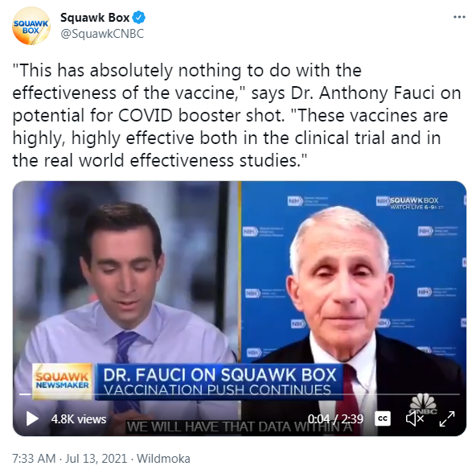Click the tweet text about vaccine effectiveness
The height and width of the screenshot is (470, 476).
236,115
